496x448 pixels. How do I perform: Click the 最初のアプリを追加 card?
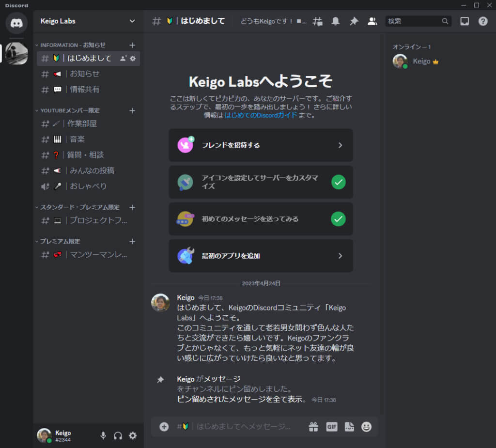pos(261,256)
